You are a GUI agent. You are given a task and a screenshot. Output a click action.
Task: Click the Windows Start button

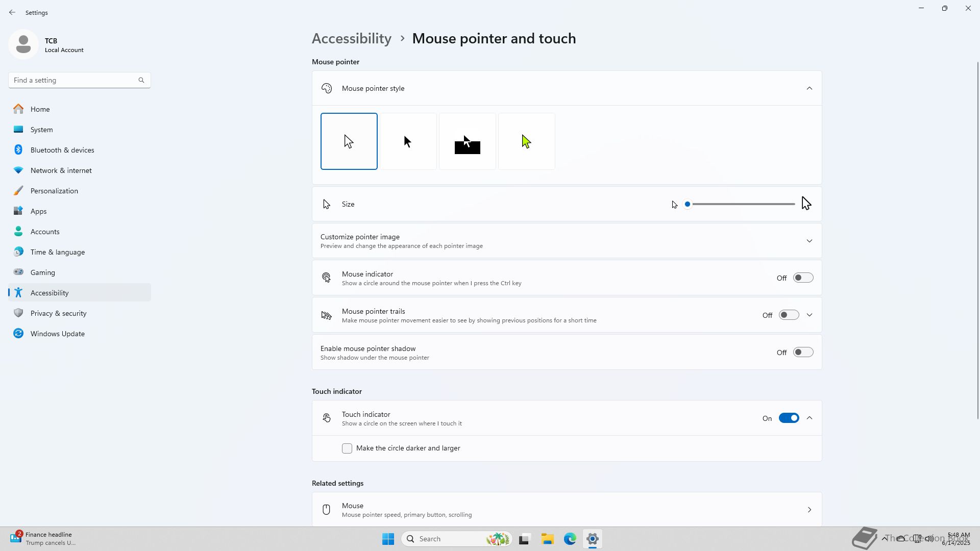[x=388, y=539]
